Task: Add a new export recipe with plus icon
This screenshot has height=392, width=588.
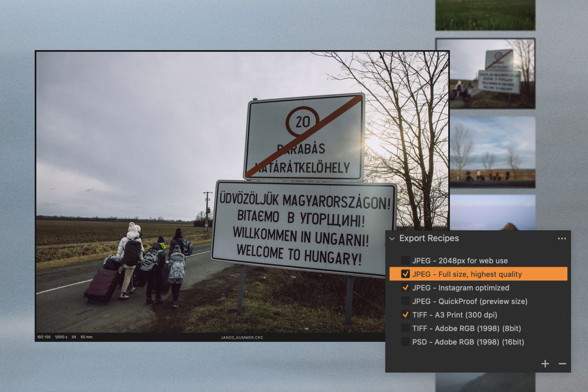Action: (545, 364)
